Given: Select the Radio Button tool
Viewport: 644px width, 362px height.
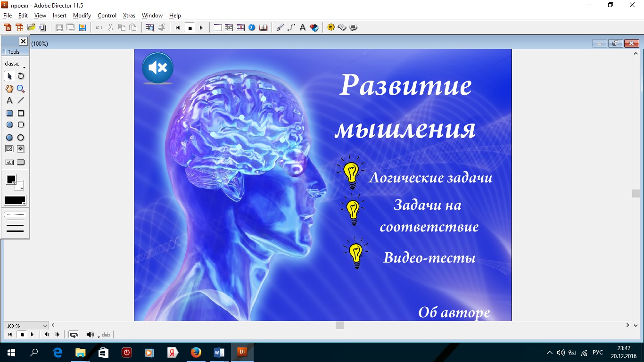Looking at the screenshot, I should click(21, 149).
